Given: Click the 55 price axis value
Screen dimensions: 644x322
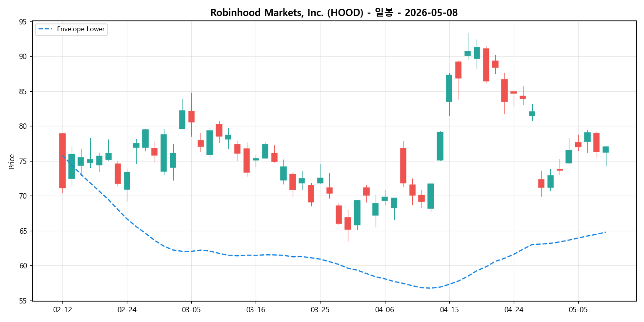Looking at the screenshot, I should click(23, 301).
